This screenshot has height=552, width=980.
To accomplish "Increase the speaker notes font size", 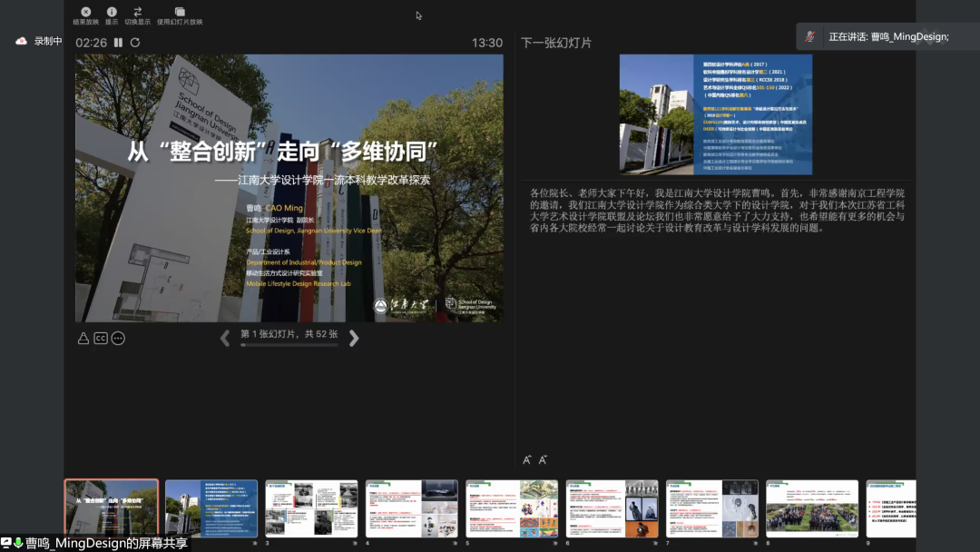I will point(527,460).
